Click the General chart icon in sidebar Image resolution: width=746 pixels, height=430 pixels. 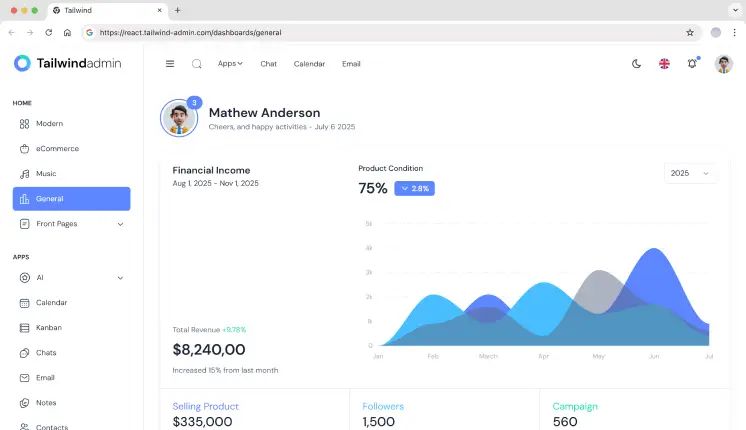[x=24, y=199]
